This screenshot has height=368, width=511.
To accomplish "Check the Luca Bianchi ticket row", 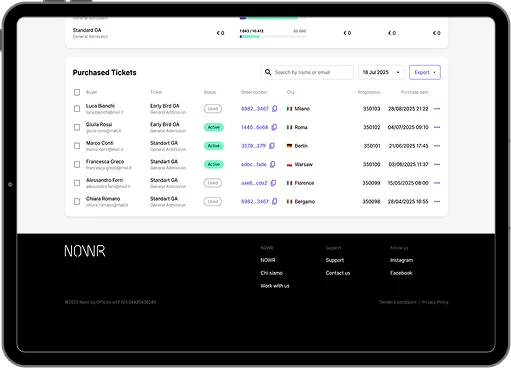I will tap(77, 109).
